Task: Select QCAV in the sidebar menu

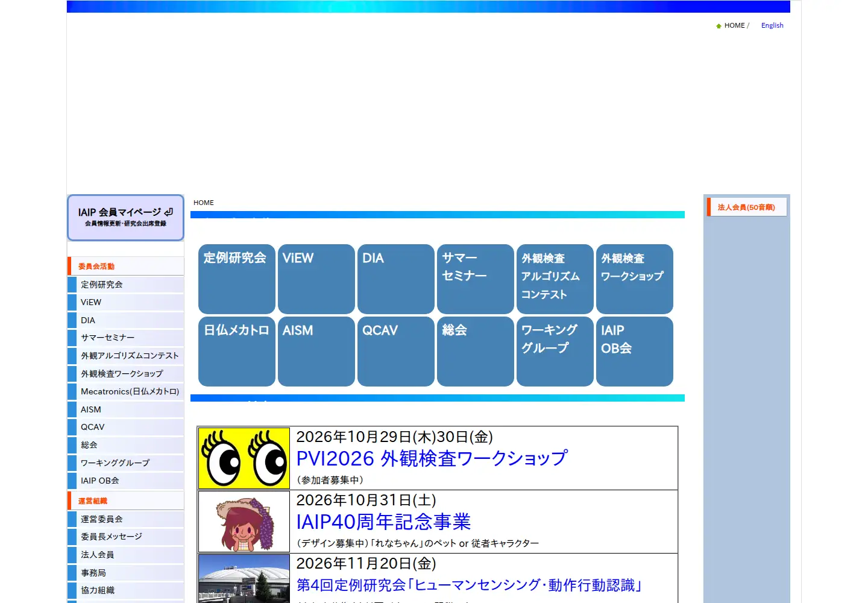Action: pyautogui.click(x=126, y=427)
